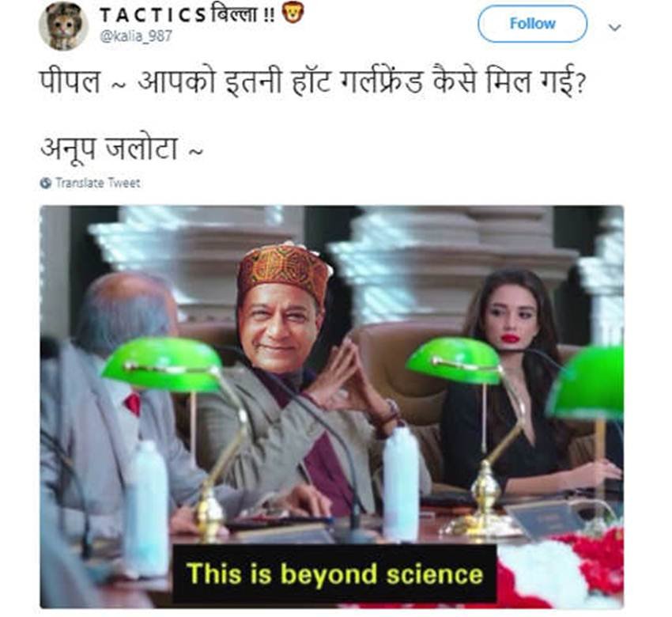Expand the tweet options chevron
The width and height of the screenshot is (672, 617).
[615, 28]
